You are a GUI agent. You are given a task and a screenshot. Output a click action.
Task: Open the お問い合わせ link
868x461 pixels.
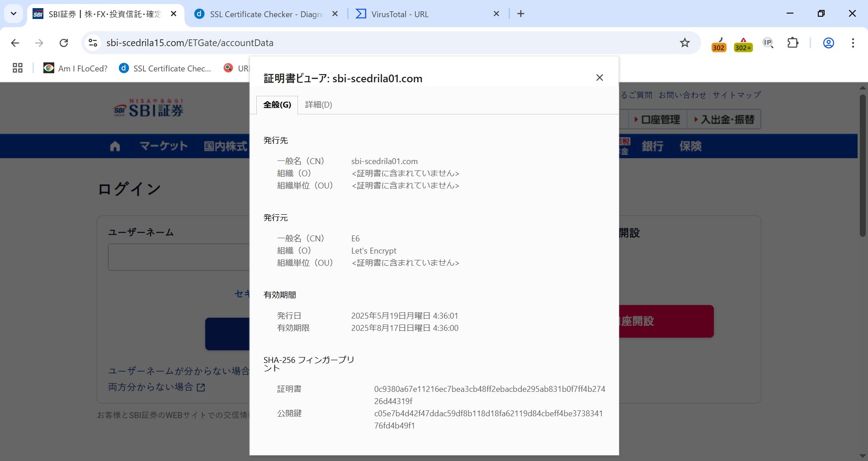tap(682, 95)
